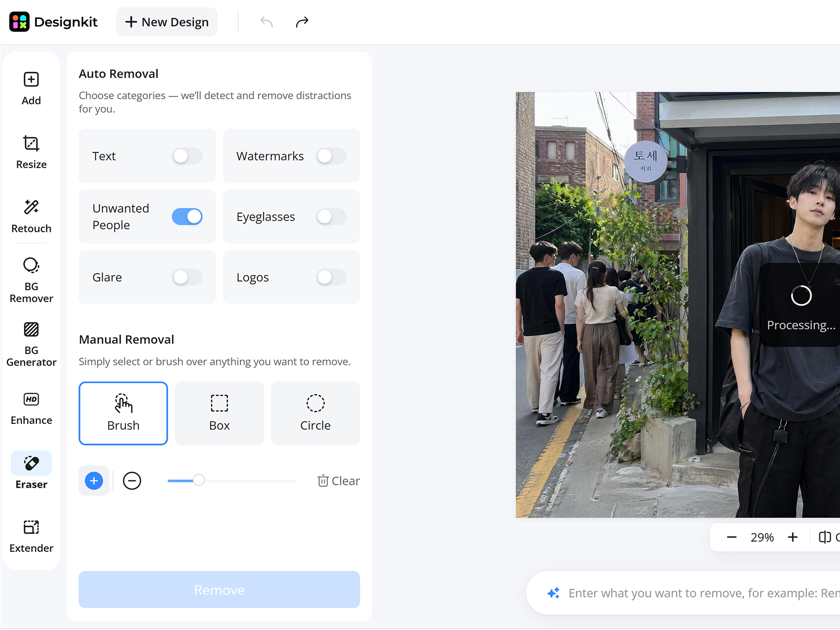Toggle Eyeglasses removal on
The width and height of the screenshot is (840, 630).
(x=331, y=217)
